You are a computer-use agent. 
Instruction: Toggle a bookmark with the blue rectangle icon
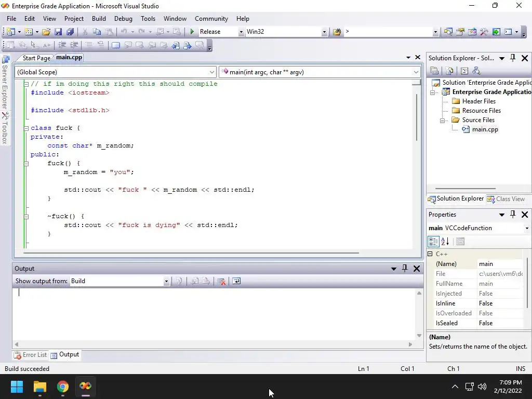[x=116, y=45]
